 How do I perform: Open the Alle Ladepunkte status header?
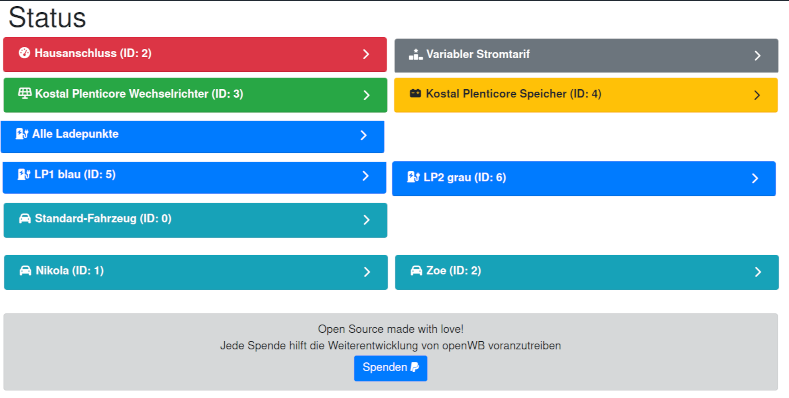192,136
